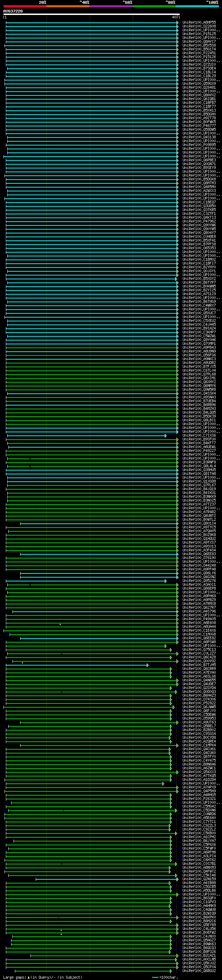Select hit UniRef100_C1BLC4

(x=199, y=72)
